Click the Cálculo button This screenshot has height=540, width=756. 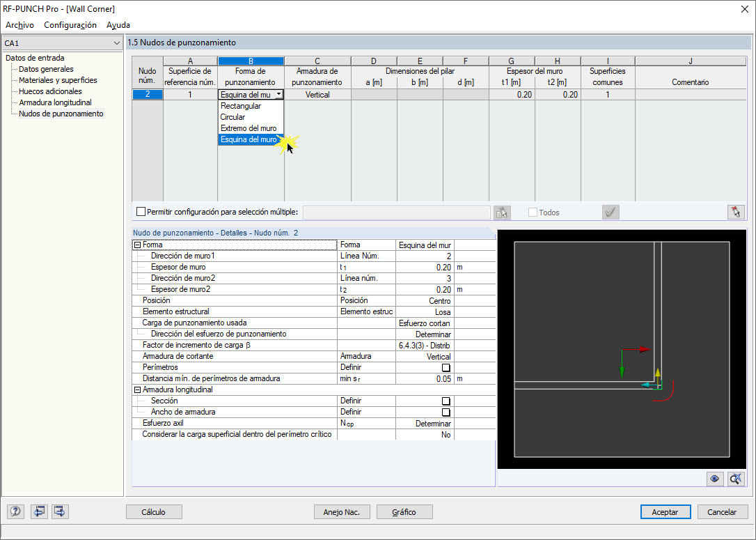(x=154, y=512)
